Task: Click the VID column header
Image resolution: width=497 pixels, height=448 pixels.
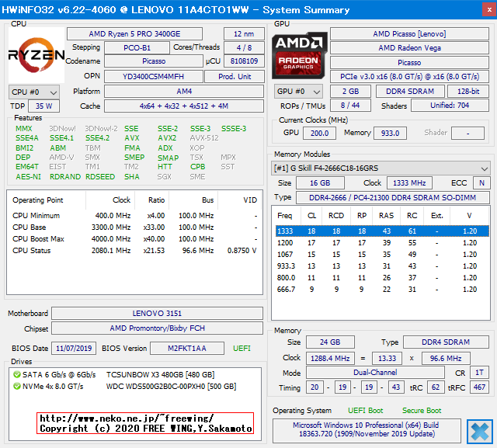Action: (240, 200)
